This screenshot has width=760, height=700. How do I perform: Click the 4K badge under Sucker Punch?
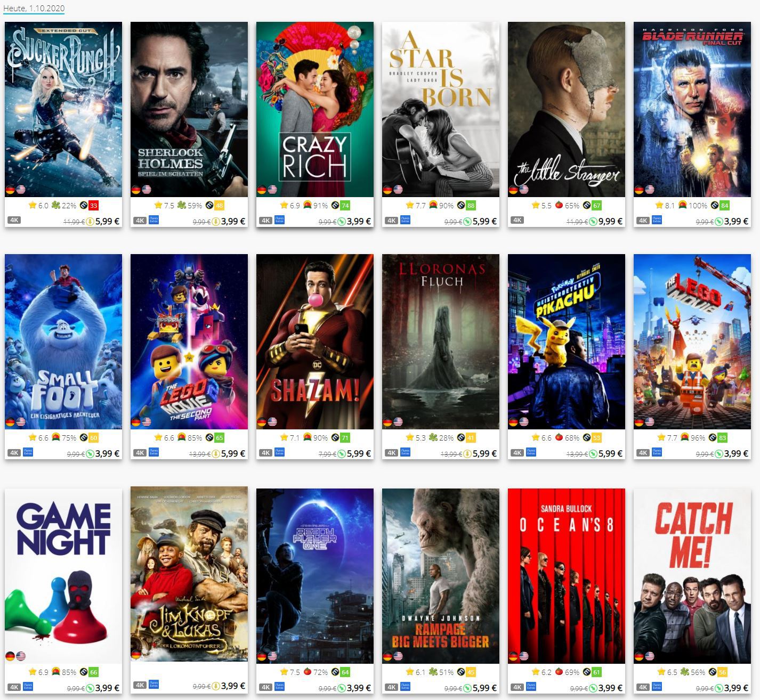pos(14,219)
